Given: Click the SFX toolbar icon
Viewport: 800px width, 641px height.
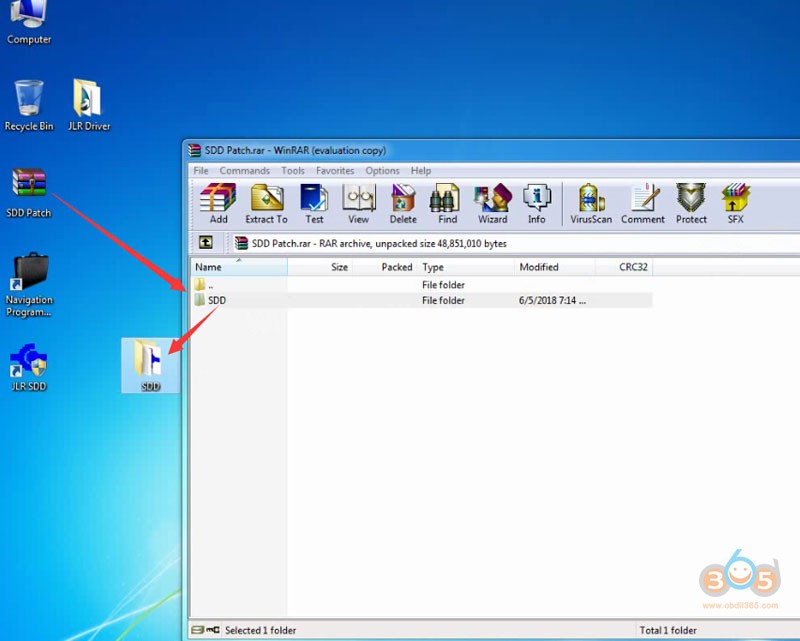Looking at the screenshot, I should pyautogui.click(x=735, y=203).
